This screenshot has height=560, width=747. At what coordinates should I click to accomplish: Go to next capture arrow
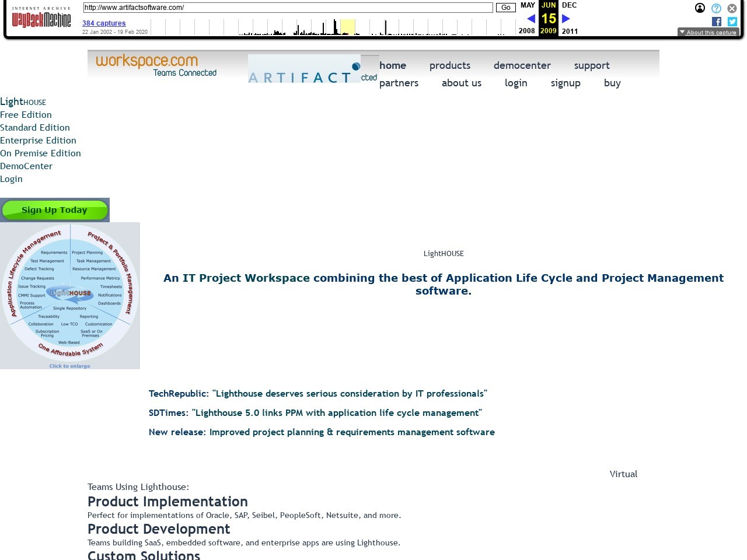tap(566, 19)
